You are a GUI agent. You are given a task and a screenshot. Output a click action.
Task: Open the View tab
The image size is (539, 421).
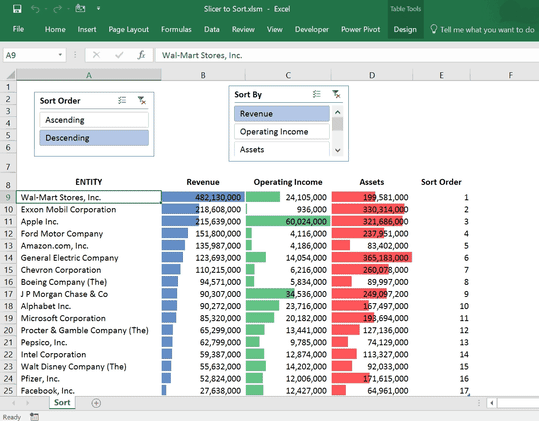click(275, 30)
